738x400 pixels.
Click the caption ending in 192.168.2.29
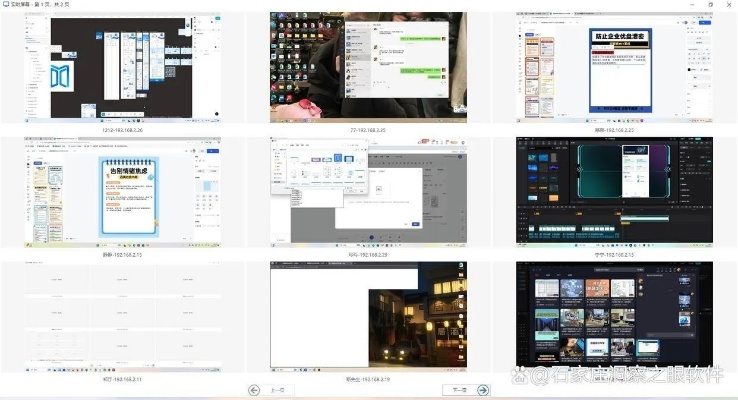(x=369, y=255)
